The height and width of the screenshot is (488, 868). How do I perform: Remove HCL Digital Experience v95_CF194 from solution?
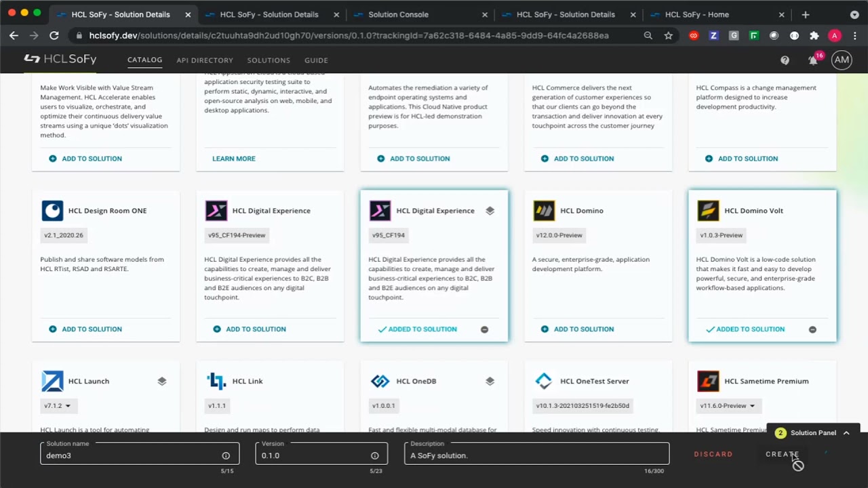click(484, 329)
